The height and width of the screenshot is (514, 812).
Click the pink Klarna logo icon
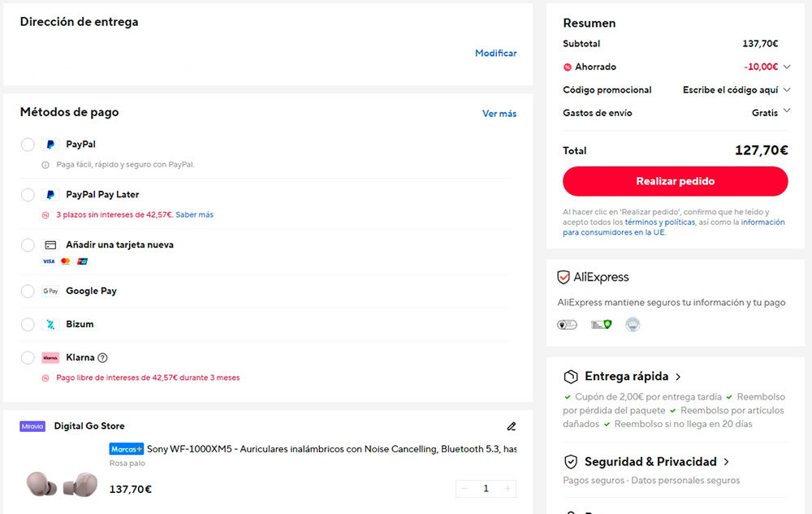pos(50,357)
